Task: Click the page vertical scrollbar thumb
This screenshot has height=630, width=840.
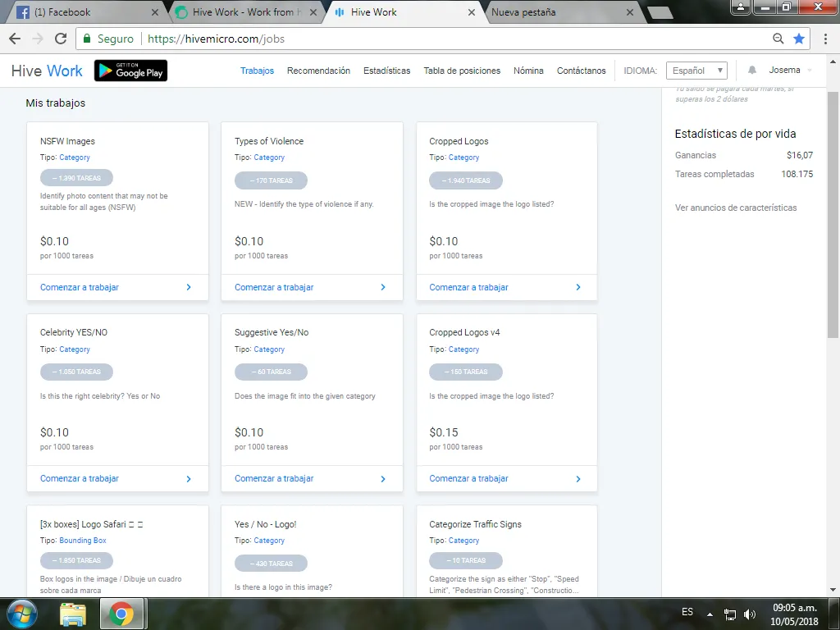Action: [x=833, y=214]
